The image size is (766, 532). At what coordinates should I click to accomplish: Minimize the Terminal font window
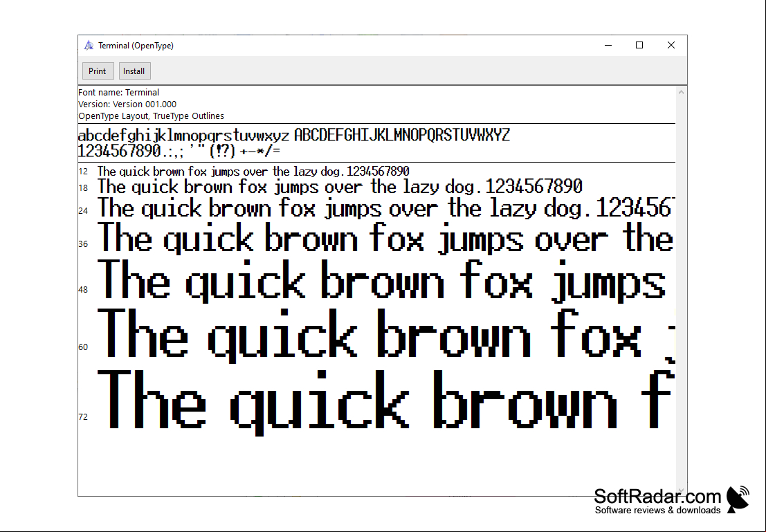coord(608,46)
